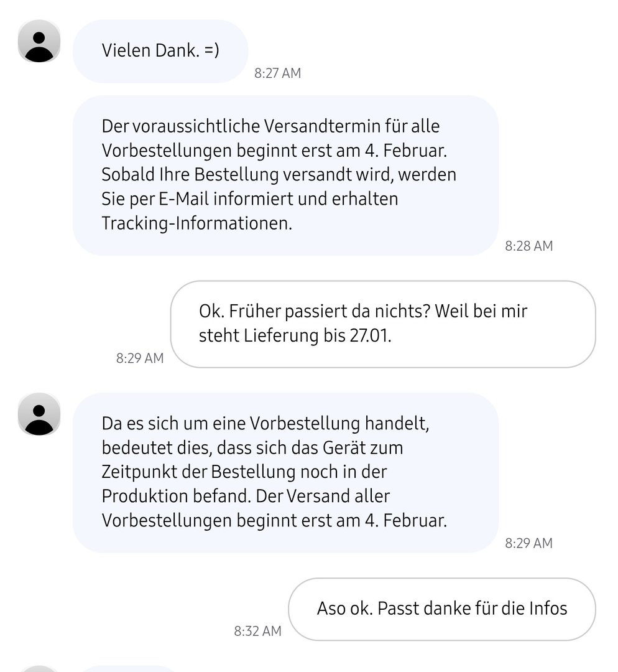
Task: Select the "Ok. Früher passiert da nichts?" message
Action: (x=382, y=324)
